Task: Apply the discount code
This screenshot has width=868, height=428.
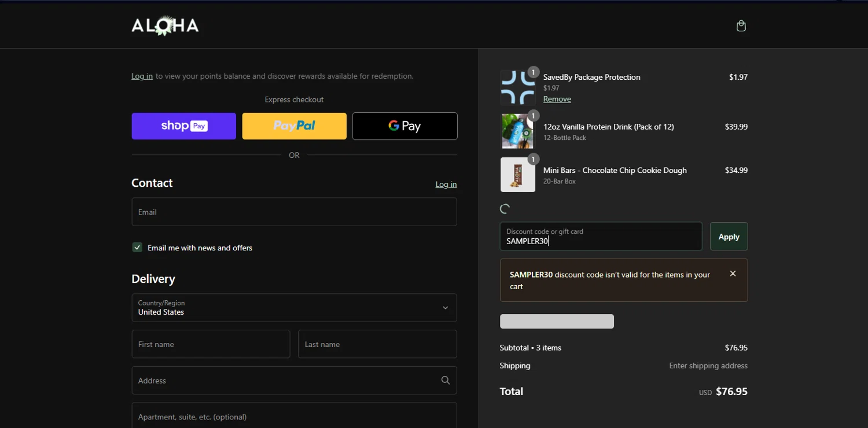Action: click(x=729, y=237)
